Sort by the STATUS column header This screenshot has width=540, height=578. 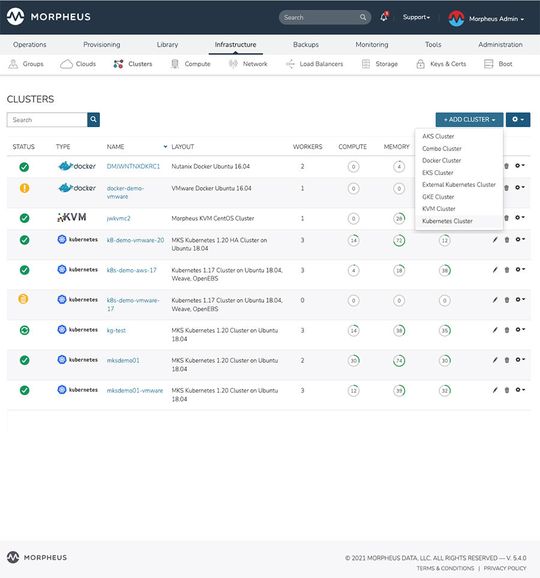pyautogui.click(x=24, y=146)
